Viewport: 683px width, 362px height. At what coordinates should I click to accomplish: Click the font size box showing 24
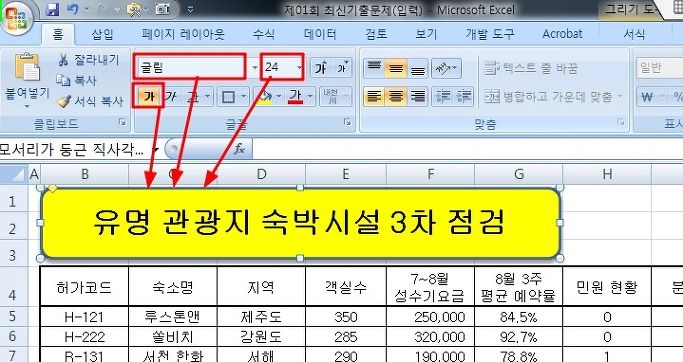[x=278, y=67]
